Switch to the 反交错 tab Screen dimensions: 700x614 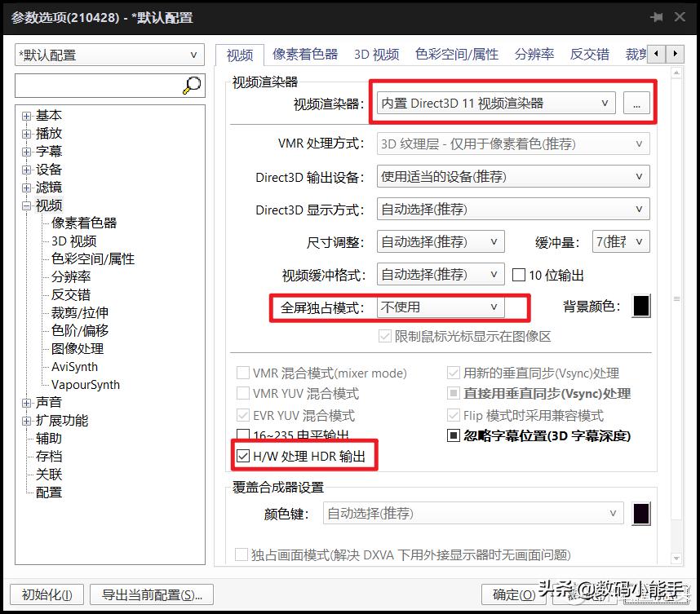589,54
